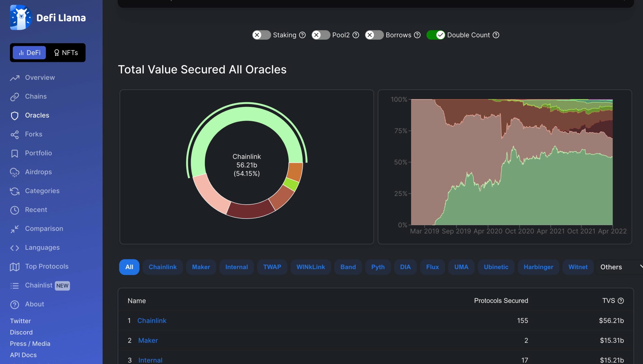Select the Chainlink filter tab
The image size is (643, 364).
(163, 267)
